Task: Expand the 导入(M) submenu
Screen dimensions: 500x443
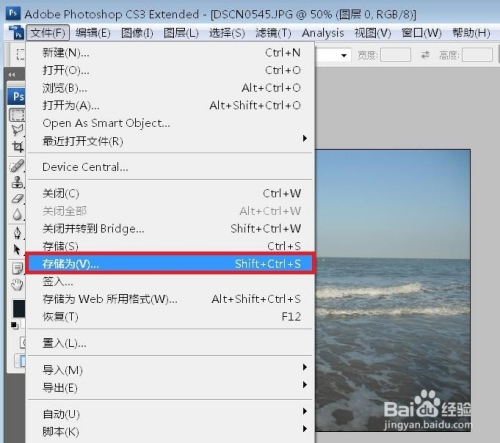Action: coord(304,367)
